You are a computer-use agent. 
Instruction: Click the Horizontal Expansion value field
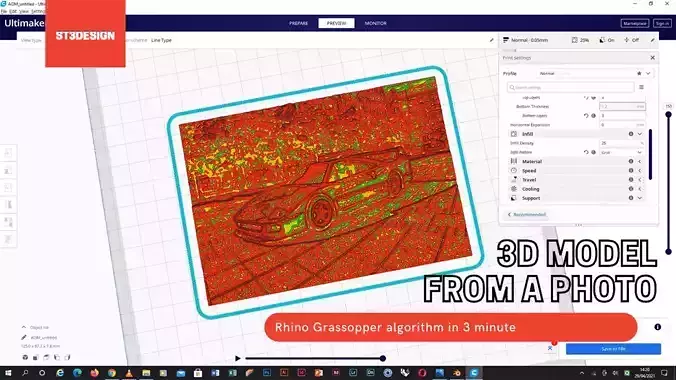click(622, 125)
